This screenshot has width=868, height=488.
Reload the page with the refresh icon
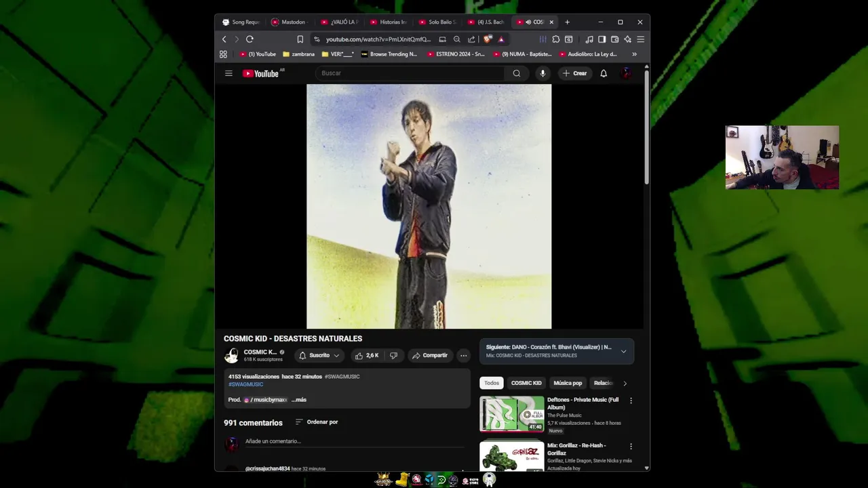250,39
